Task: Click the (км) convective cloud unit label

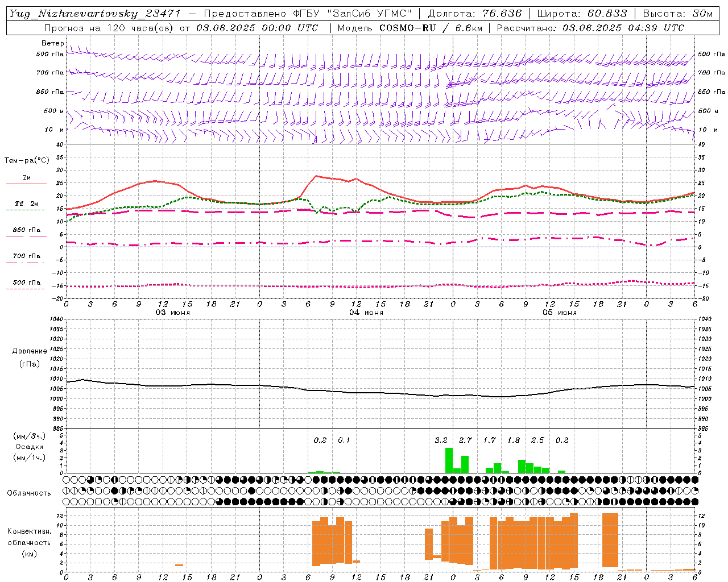Action: pyautogui.click(x=30, y=554)
